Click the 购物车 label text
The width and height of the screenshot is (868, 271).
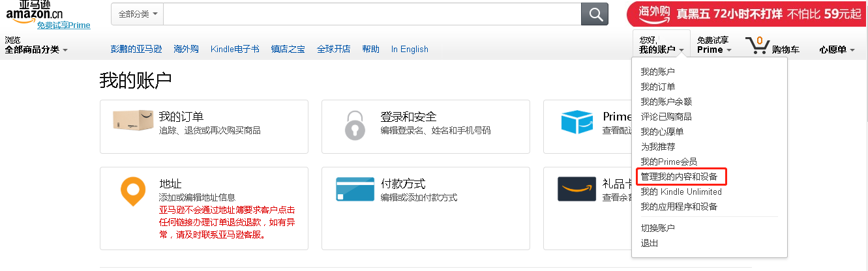[x=786, y=50]
